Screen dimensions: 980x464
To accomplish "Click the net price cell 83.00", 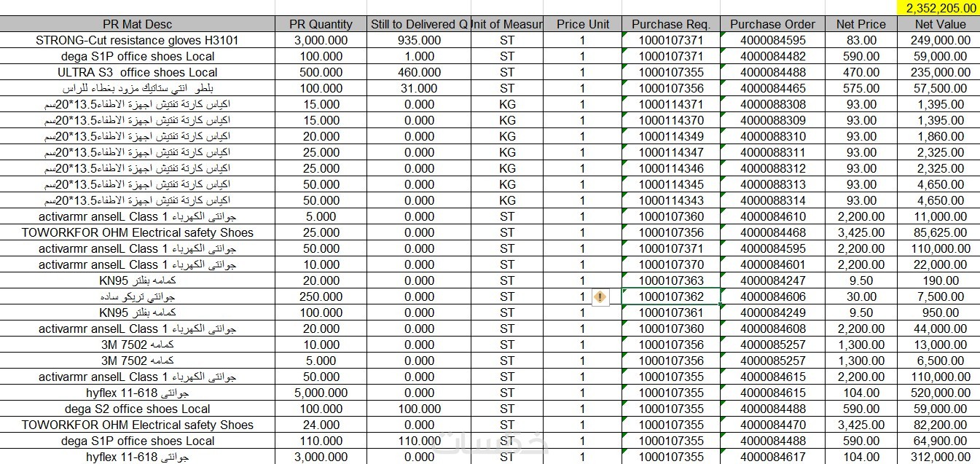I will (861, 40).
